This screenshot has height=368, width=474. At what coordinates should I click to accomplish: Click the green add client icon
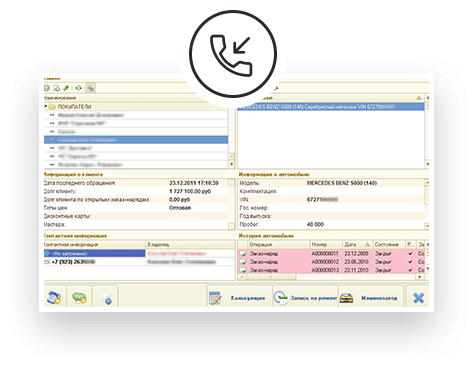[47, 88]
